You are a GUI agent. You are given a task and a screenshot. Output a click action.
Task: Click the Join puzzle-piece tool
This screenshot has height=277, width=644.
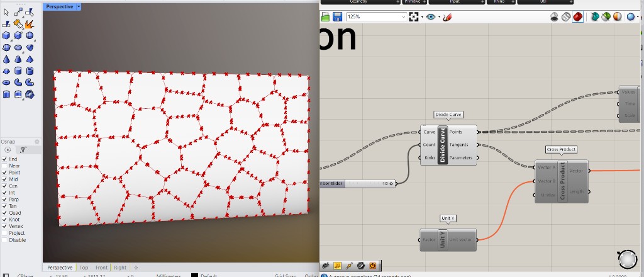[18, 25]
